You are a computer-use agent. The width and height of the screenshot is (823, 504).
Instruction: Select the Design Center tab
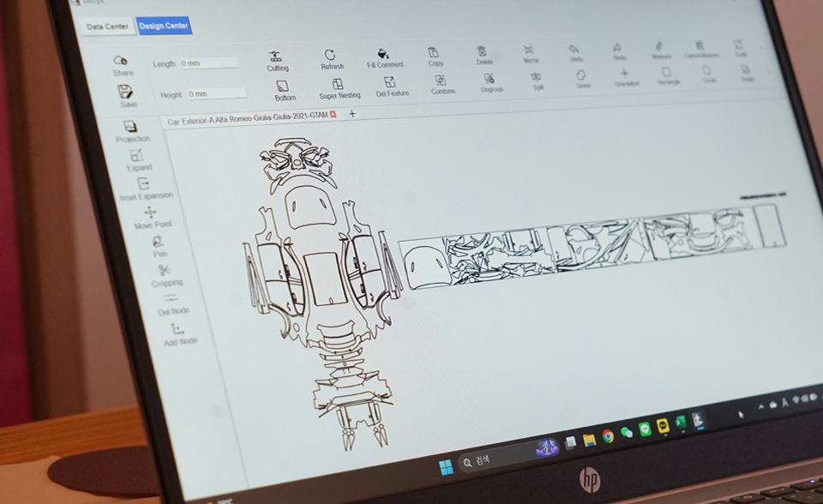pos(164,26)
